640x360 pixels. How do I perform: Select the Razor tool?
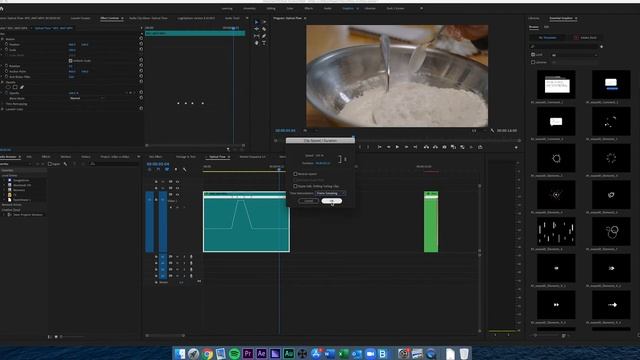tap(264, 29)
